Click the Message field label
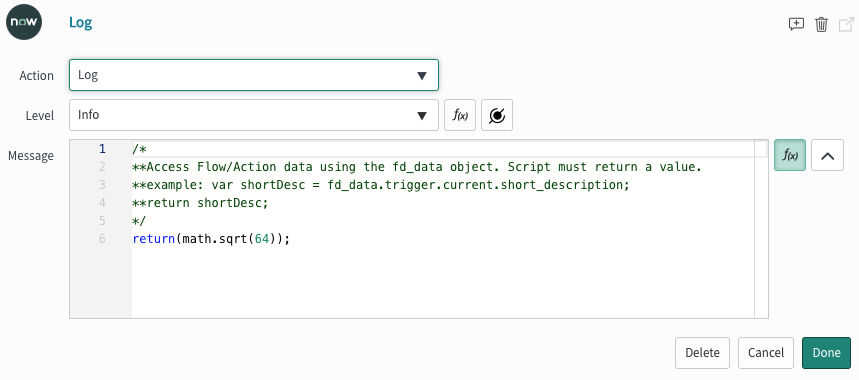Viewport: 859px width, 380px height. click(31, 156)
